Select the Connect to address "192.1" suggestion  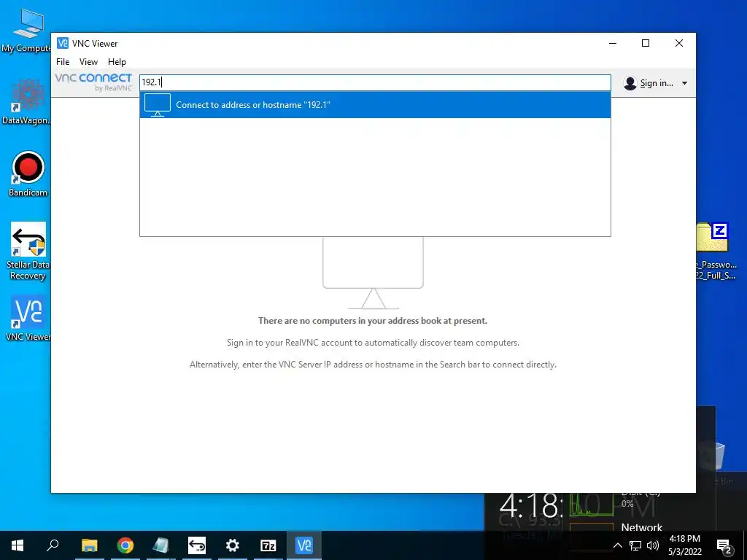[x=375, y=105]
